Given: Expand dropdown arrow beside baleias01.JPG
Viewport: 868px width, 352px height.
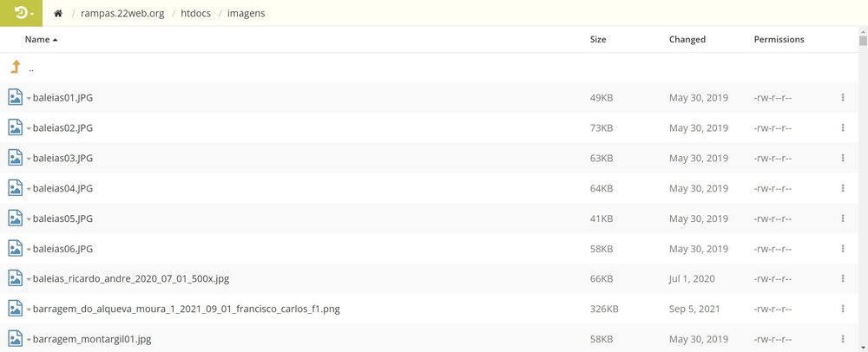Looking at the screenshot, I should click(x=29, y=98).
